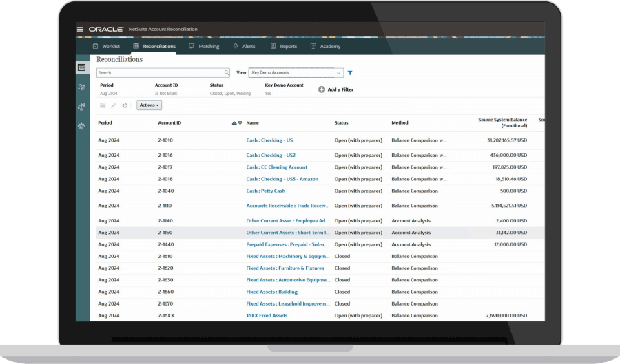
Task: Open Other Current Assets : Short-term link
Action: tap(287, 233)
